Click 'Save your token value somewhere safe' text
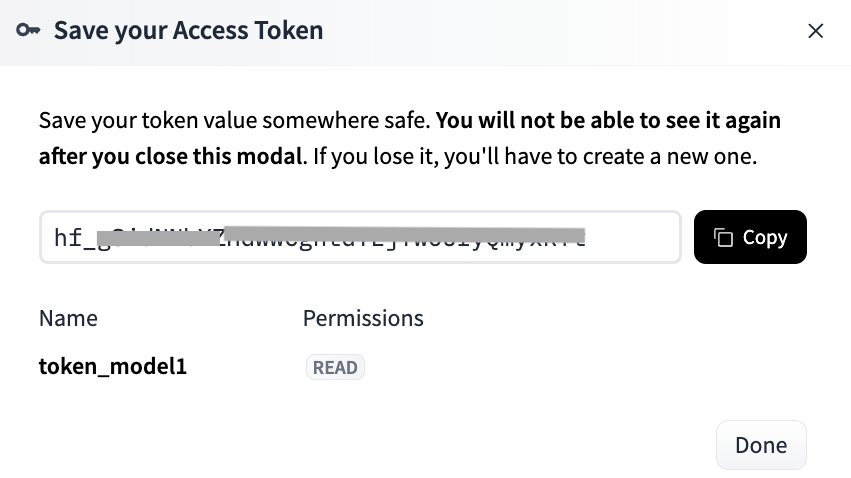Screen dimensions: 851x478 (x=234, y=120)
